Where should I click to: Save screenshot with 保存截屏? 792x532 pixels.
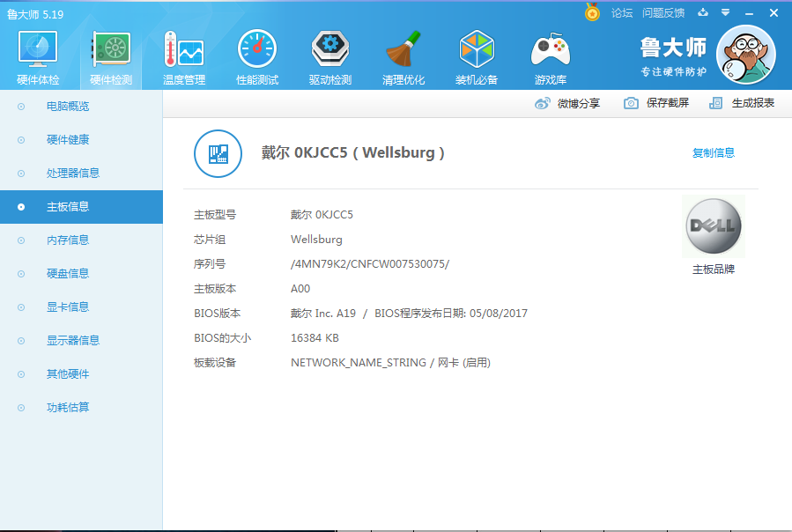click(x=668, y=103)
